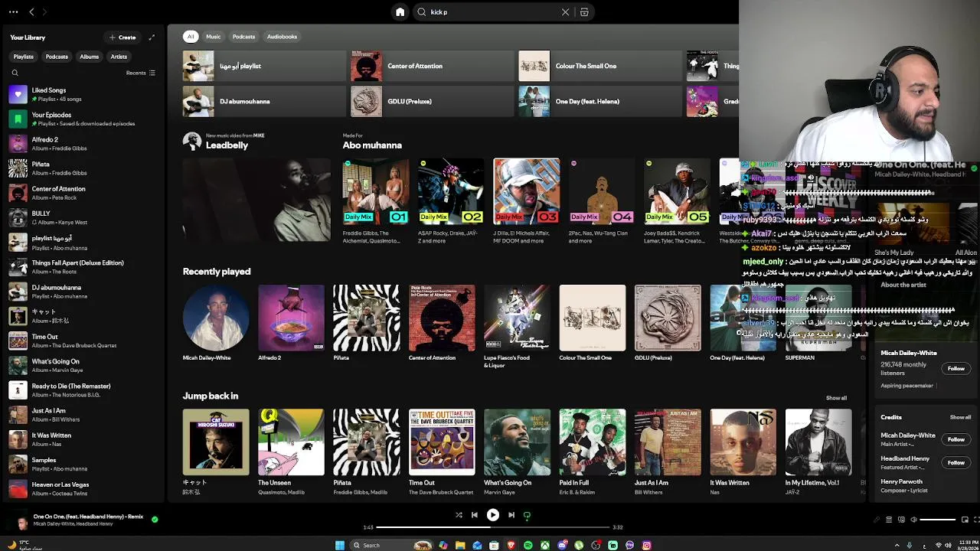Seek within the song progress bar

(494, 527)
